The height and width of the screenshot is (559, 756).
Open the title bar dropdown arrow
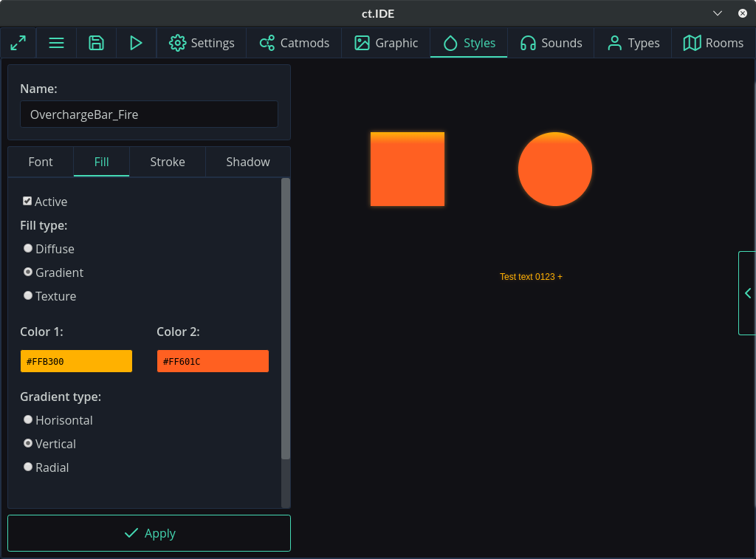(718, 13)
